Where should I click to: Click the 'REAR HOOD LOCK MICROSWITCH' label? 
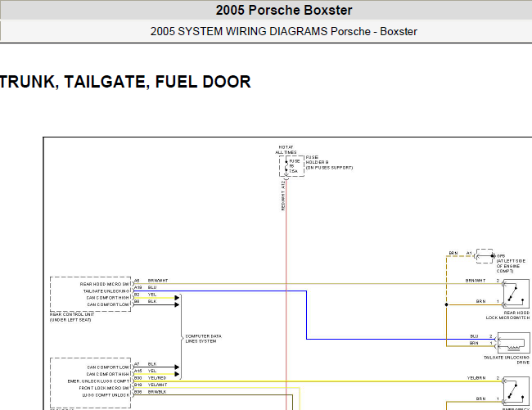[x=507, y=315]
